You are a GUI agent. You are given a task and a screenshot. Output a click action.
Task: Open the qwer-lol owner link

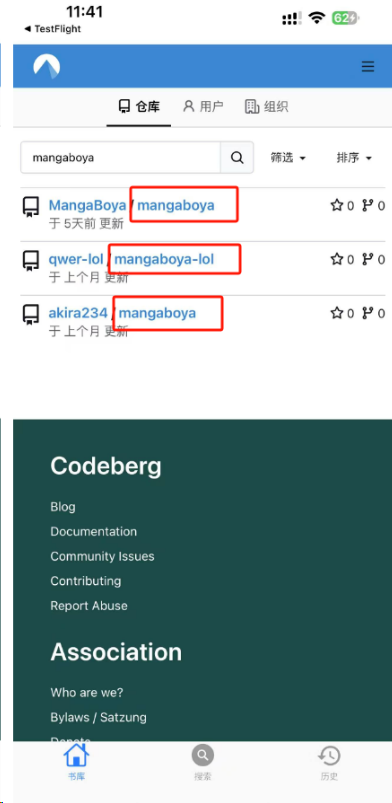(x=76, y=259)
